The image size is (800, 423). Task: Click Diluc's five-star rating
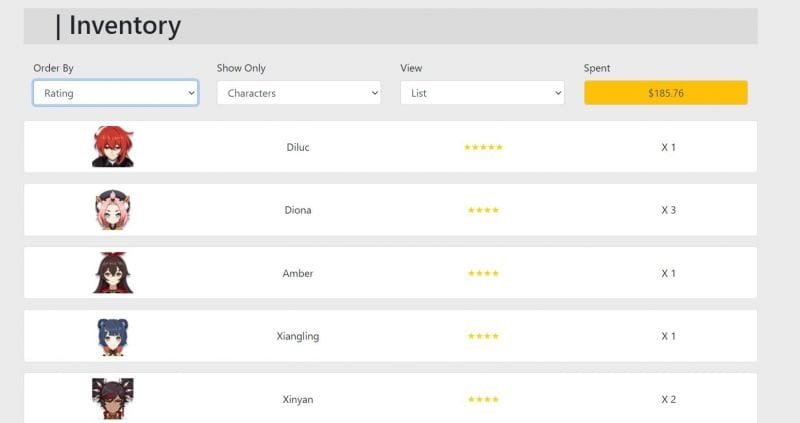click(483, 147)
